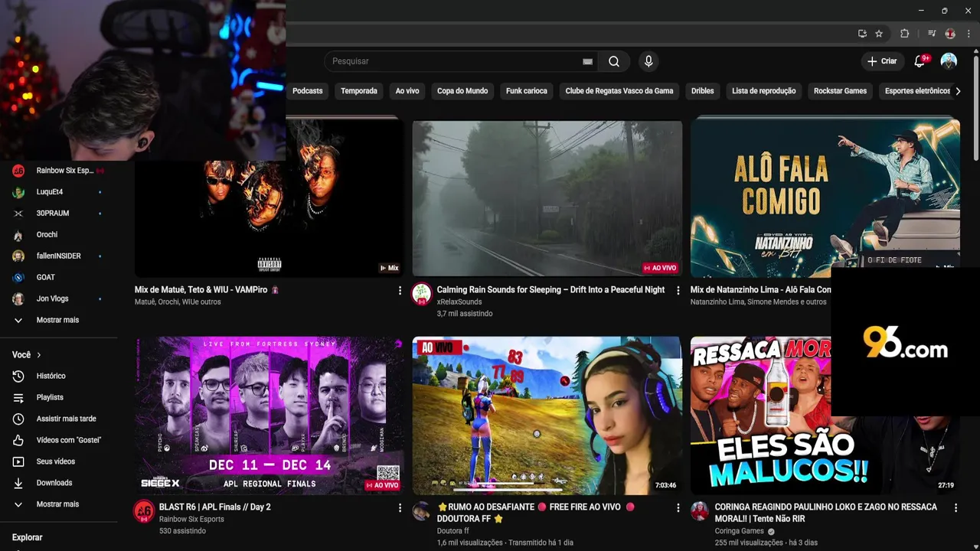Select the Copa do Mundo chip
980x551 pixels.
462,91
